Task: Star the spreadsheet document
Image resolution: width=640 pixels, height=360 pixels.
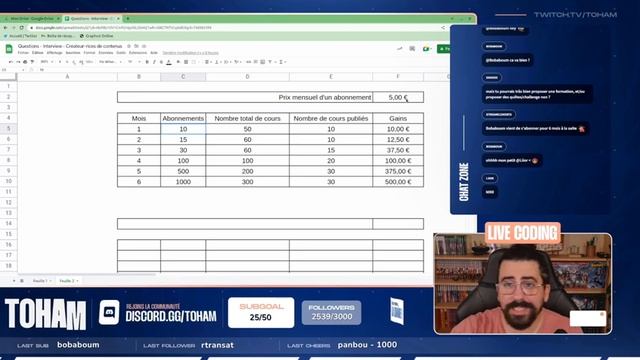Action: pos(129,46)
